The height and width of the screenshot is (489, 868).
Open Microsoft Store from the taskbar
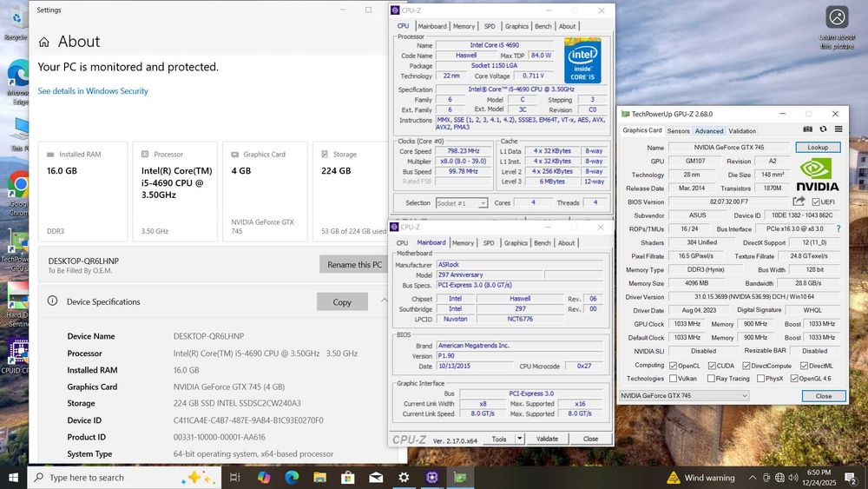(348, 478)
